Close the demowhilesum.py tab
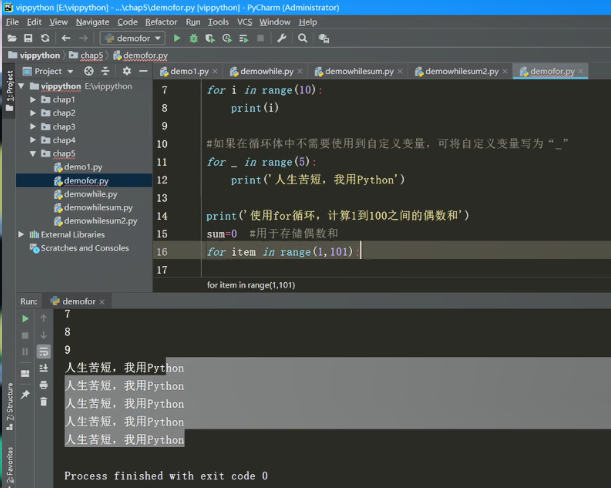The width and height of the screenshot is (611, 488). (400, 71)
